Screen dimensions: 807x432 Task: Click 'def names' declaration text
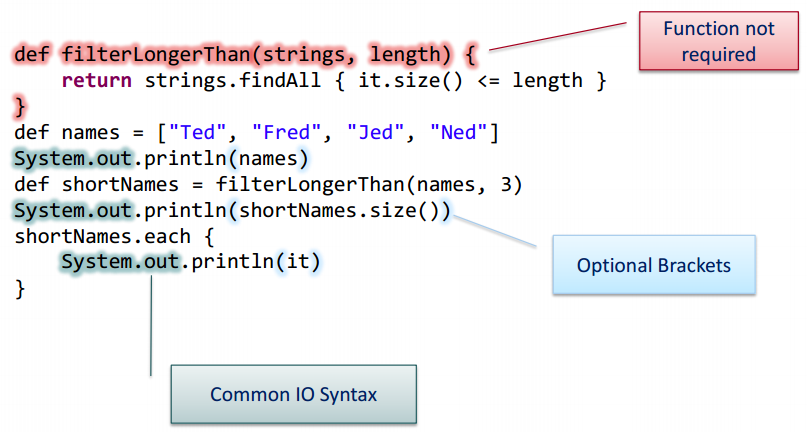coord(67,133)
